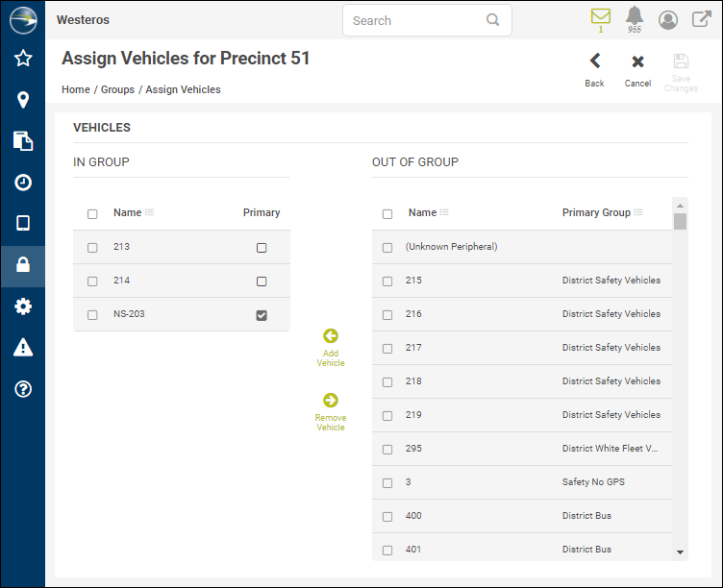Click the Back button
This screenshot has height=588, width=723.
click(595, 69)
